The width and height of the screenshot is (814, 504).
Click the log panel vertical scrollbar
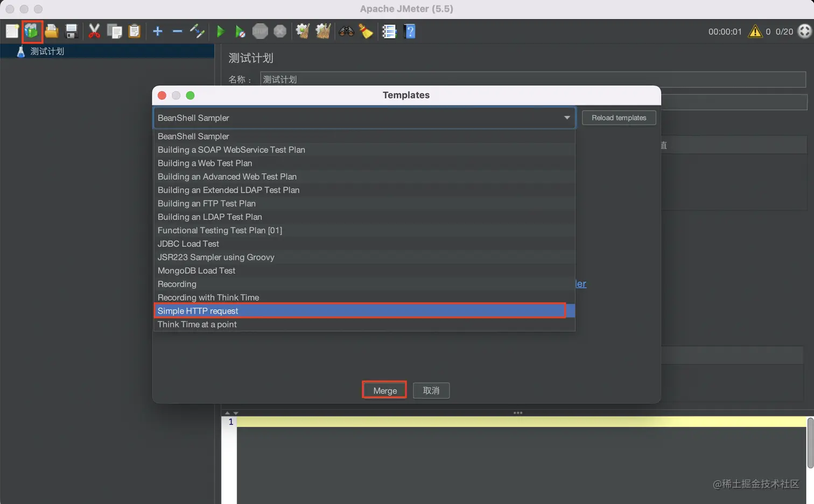pos(810,443)
